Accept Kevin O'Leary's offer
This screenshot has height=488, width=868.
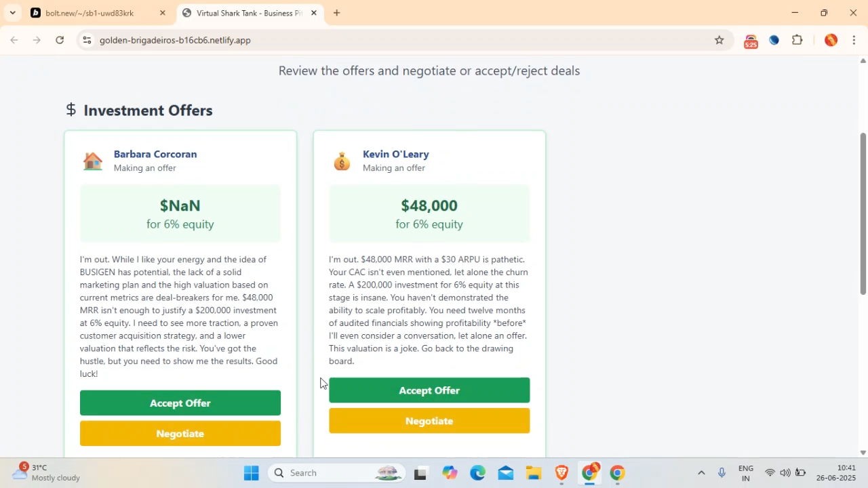[429, 390]
